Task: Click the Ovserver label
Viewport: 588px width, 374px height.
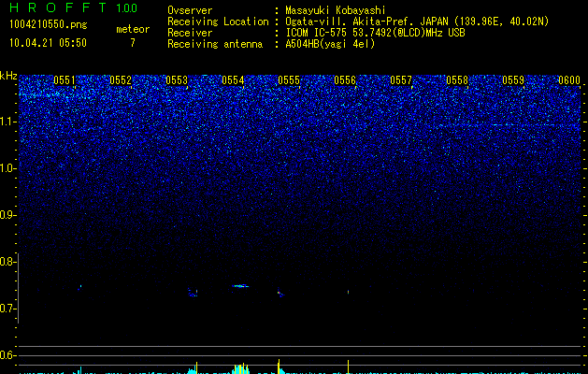Action: point(190,10)
